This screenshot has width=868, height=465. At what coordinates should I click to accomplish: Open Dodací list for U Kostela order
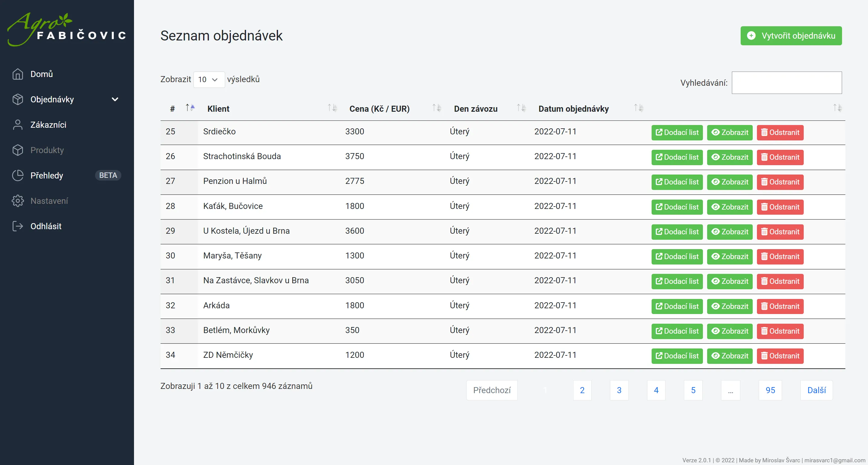677,232
